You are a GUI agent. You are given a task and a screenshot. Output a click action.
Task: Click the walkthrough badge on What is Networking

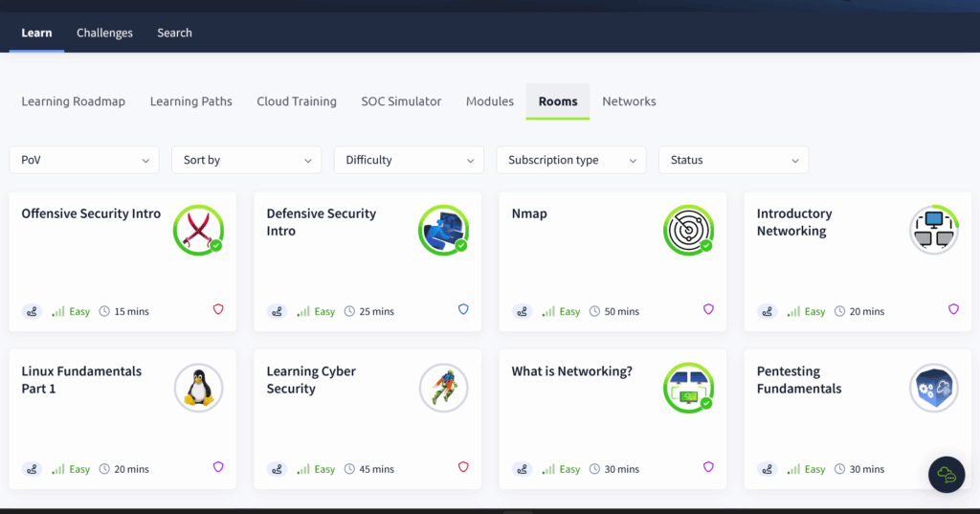[522, 469]
